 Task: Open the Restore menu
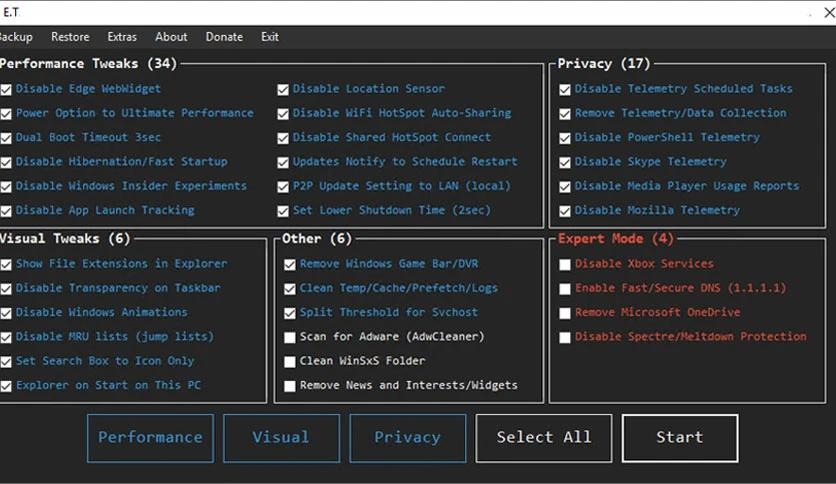70,37
